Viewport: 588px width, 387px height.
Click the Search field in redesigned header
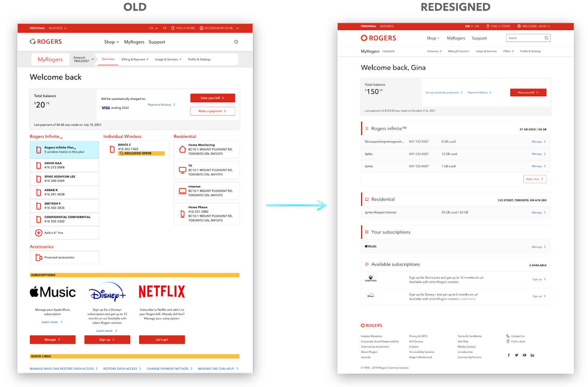(525, 38)
